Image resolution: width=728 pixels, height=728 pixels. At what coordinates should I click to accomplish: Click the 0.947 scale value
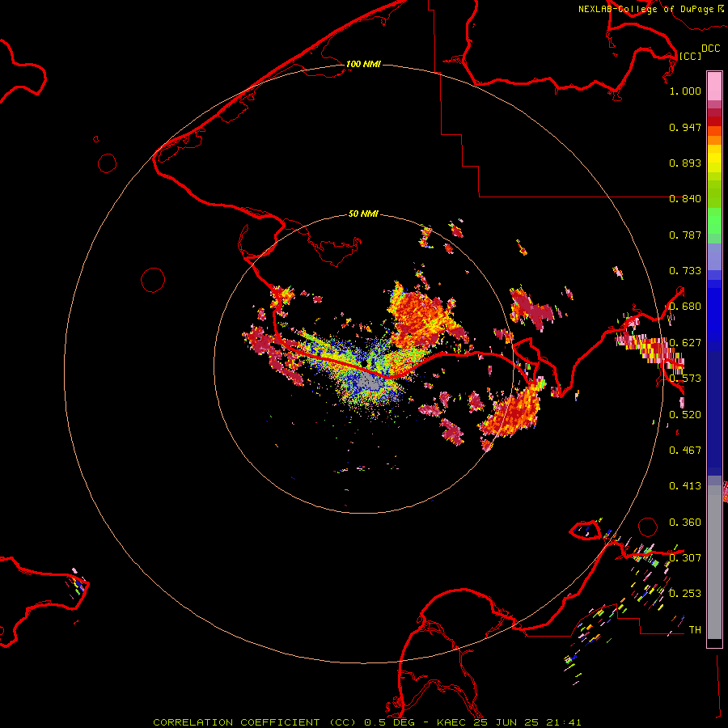pos(685,127)
